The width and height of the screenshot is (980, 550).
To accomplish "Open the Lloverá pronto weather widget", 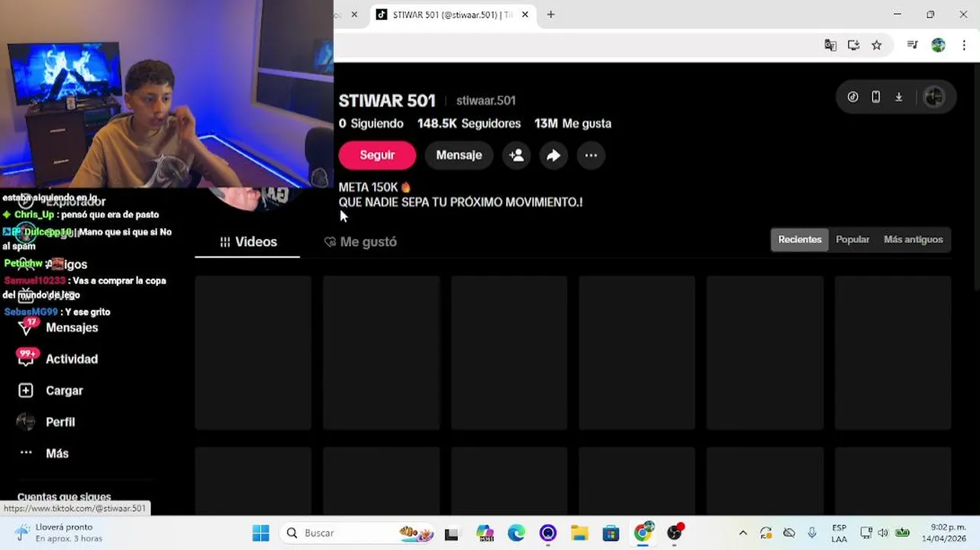I will coord(58,532).
